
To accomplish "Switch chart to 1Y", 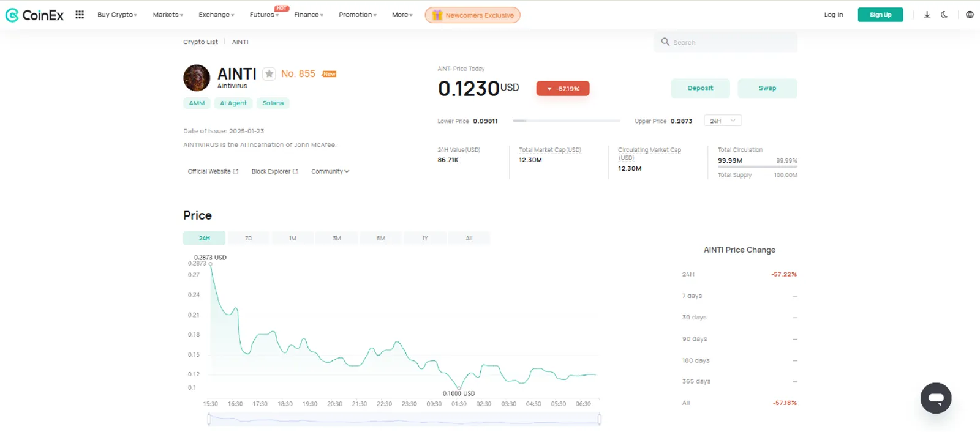I will tap(425, 238).
